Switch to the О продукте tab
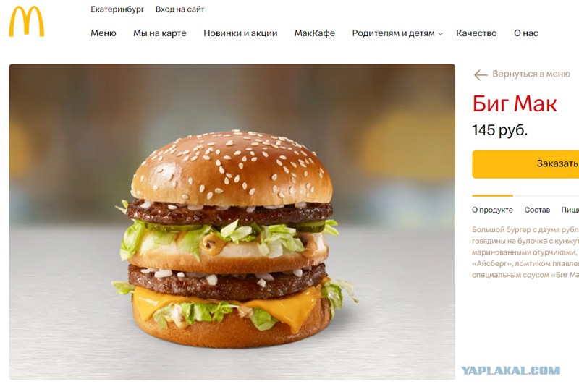The width and height of the screenshot is (579, 392). pyautogui.click(x=492, y=210)
